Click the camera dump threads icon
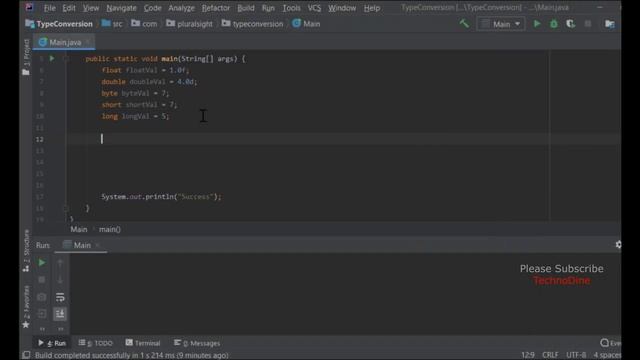This screenshot has height=360, width=640. coord(42,297)
